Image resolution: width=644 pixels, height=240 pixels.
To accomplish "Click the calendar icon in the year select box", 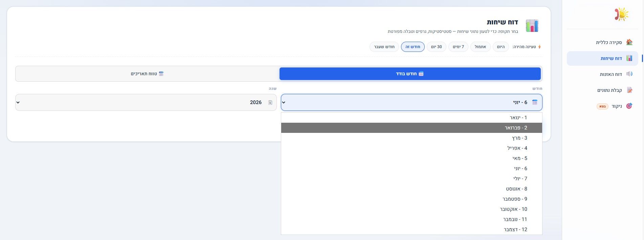I will point(270,102).
